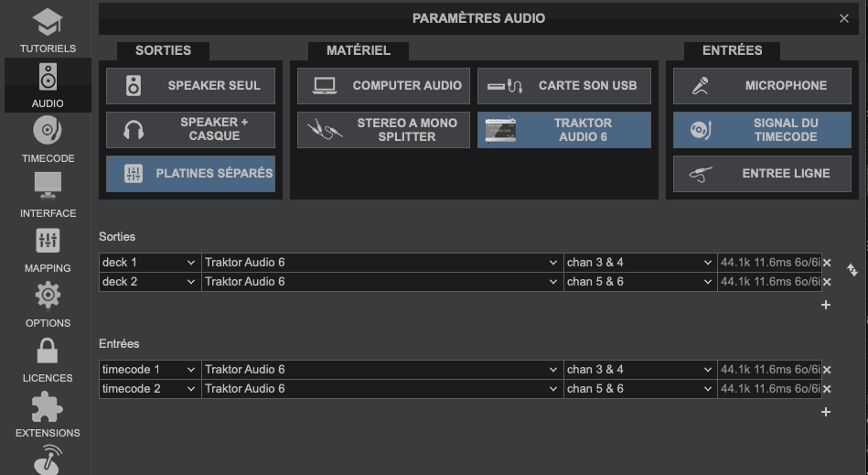Choose Speaker Seul output

pyautogui.click(x=190, y=86)
